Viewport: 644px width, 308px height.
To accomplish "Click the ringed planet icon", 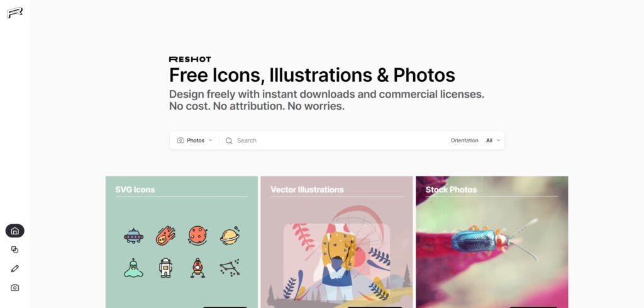I will (x=230, y=236).
